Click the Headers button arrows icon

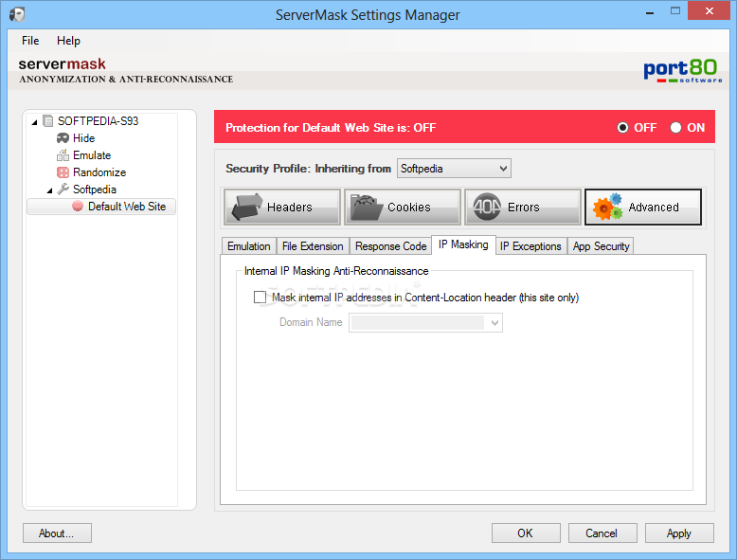[x=246, y=207]
